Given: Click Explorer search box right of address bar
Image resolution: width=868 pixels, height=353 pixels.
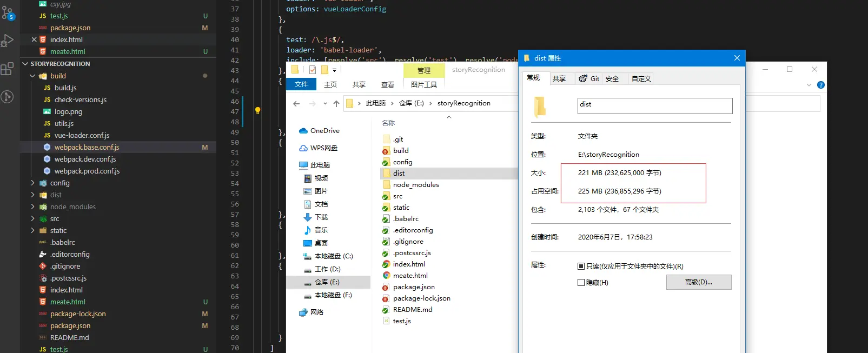Looking at the screenshot, I should click(x=783, y=103).
